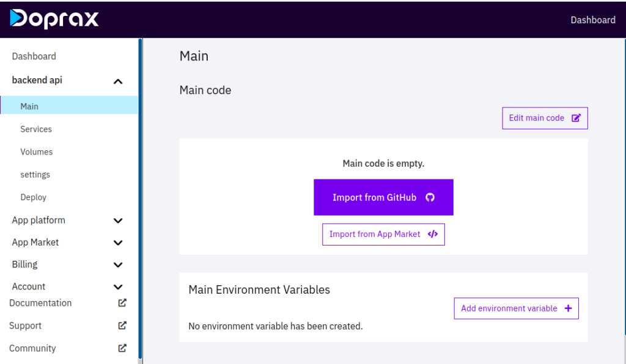Open project settings page

(35, 175)
